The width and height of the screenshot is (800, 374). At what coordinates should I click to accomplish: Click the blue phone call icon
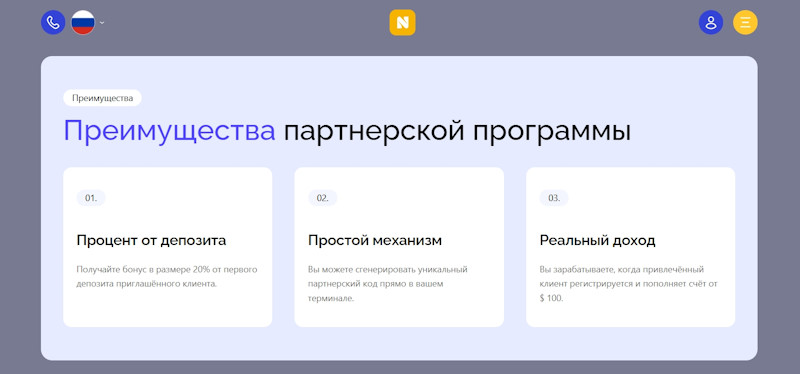(53, 22)
